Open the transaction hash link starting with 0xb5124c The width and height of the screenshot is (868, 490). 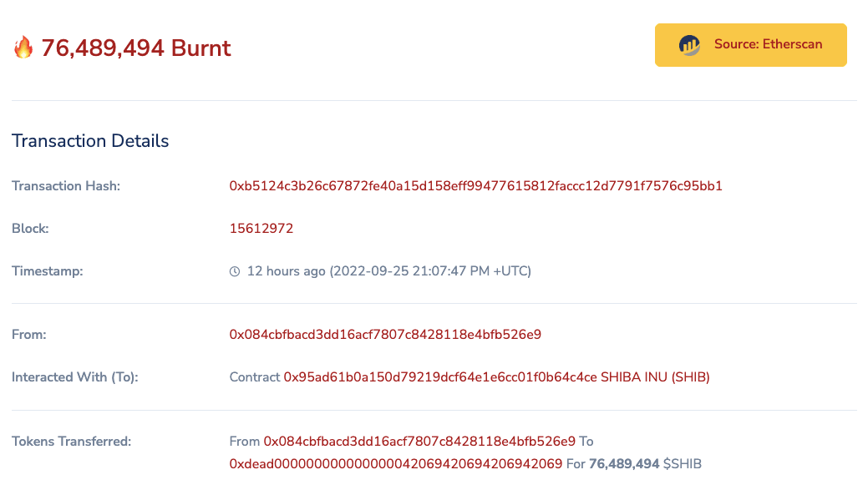[x=476, y=186]
